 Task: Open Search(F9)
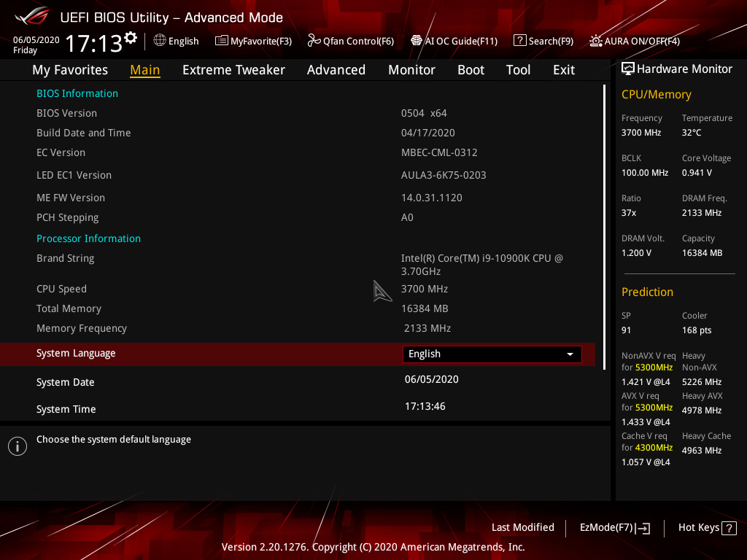click(x=543, y=41)
